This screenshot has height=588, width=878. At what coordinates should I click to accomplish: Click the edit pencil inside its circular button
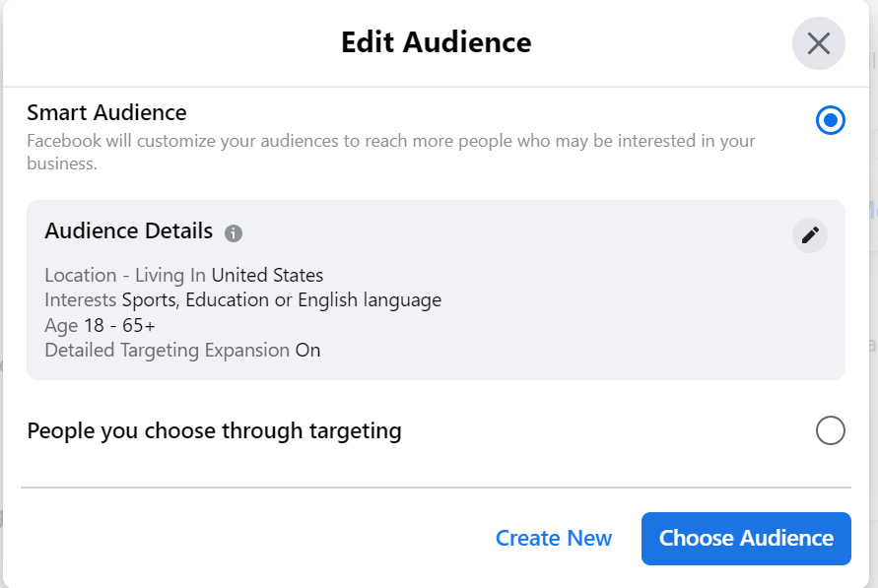(x=809, y=235)
